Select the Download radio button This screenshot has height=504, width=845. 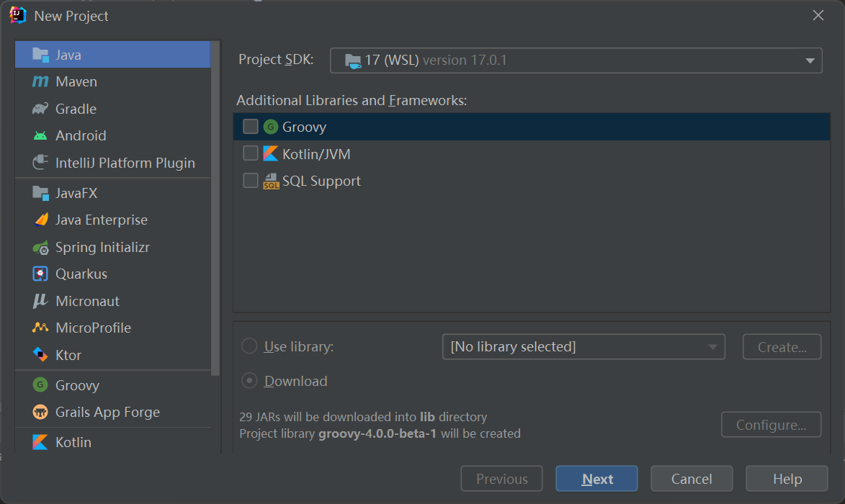[x=249, y=380]
